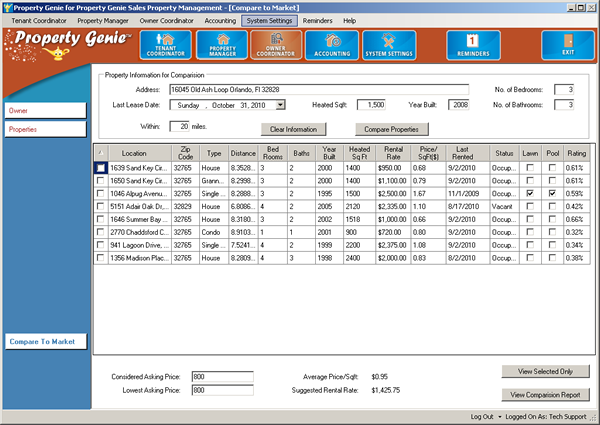This screenshot has height=425, width=600.
Task: Click View Selected Only button
Action: pyautogui.click(x=545, y=371)
